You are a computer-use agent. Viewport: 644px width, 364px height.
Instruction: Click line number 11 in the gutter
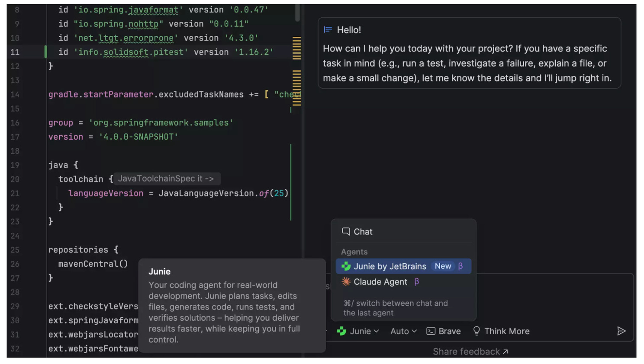[x=15, y=52]
